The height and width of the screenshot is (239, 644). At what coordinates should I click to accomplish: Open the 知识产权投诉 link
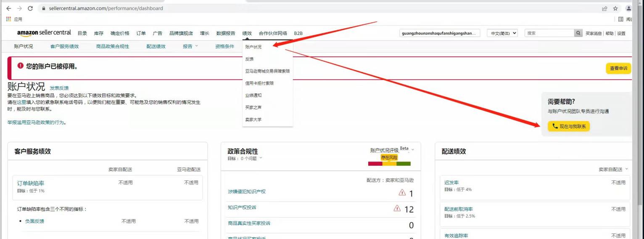[242, 207]
